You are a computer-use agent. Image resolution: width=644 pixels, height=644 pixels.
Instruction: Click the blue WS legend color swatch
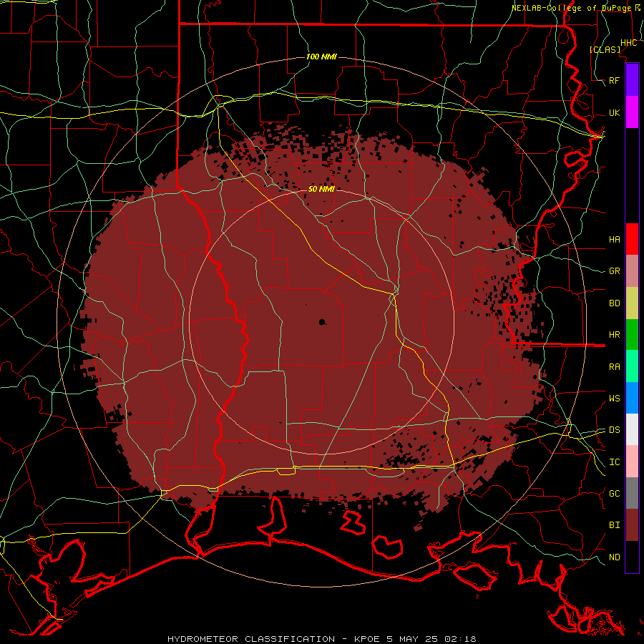click(x=632, y=398)
